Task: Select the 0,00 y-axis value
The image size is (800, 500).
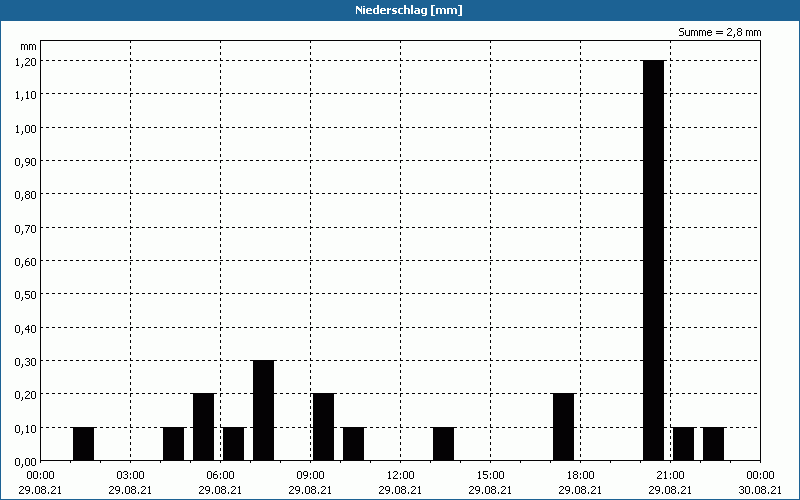Action: 26,461
